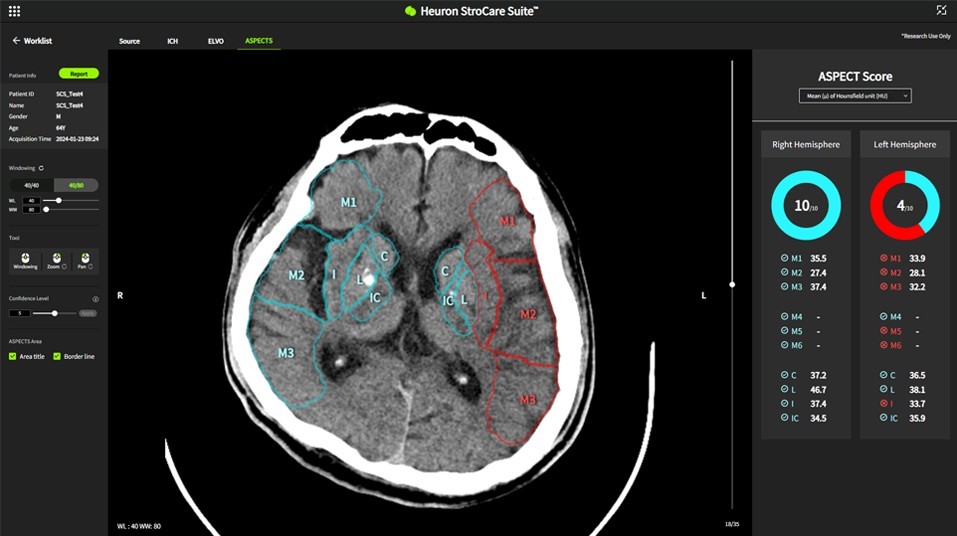Go back to Worklist via arrow

click(16, 41)
